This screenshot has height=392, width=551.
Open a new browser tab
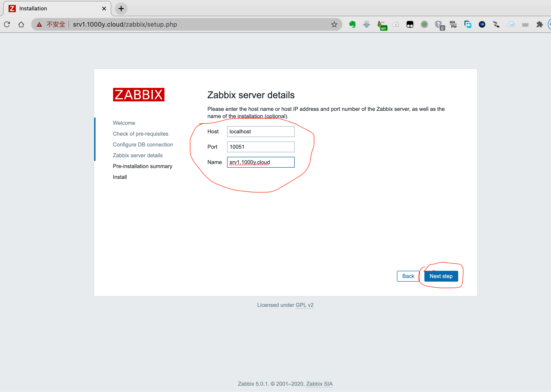121,9
